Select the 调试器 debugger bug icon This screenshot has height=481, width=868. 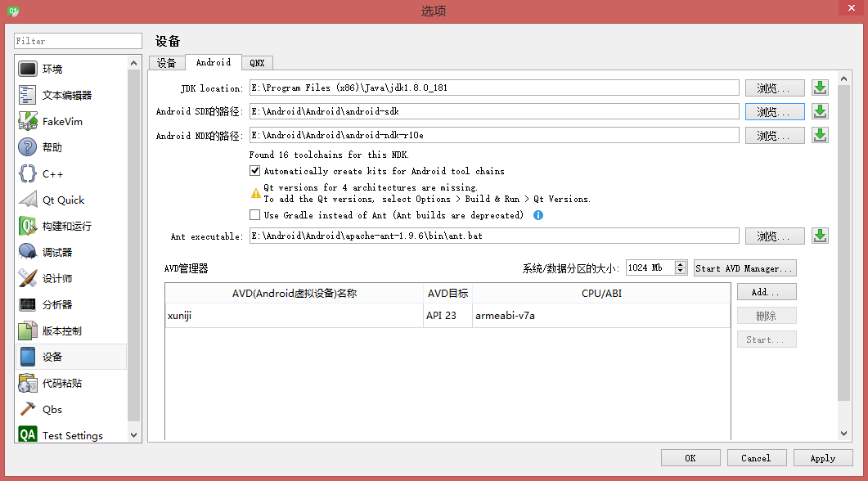(x=28, y=252)
